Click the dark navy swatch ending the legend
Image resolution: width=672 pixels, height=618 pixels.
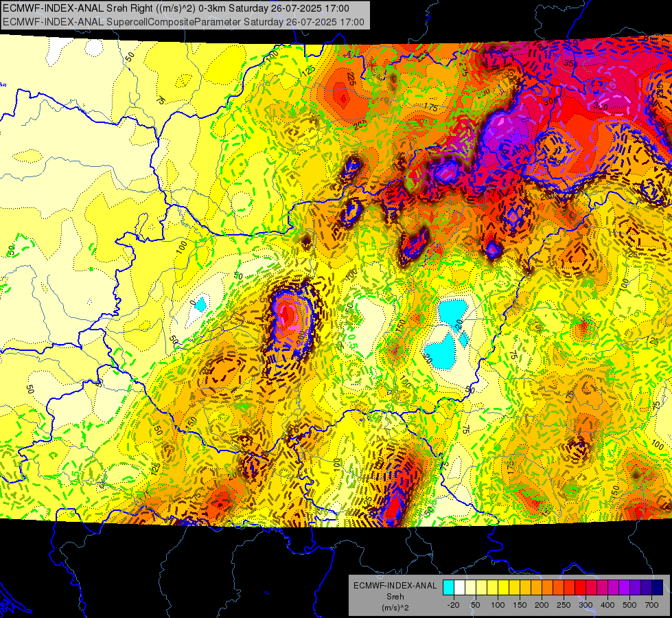click(x=657, y=587)
